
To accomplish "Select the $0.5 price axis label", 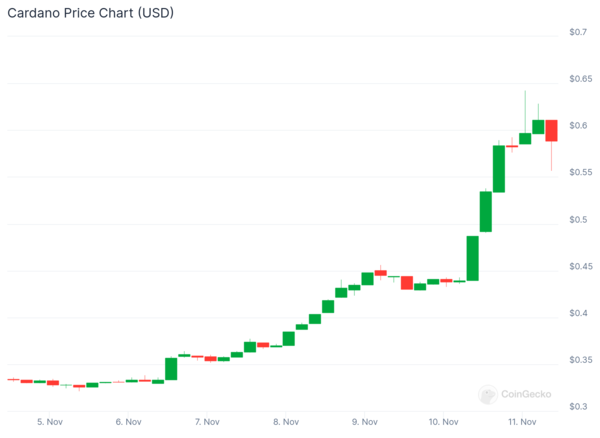I will (x=577, y=220).
